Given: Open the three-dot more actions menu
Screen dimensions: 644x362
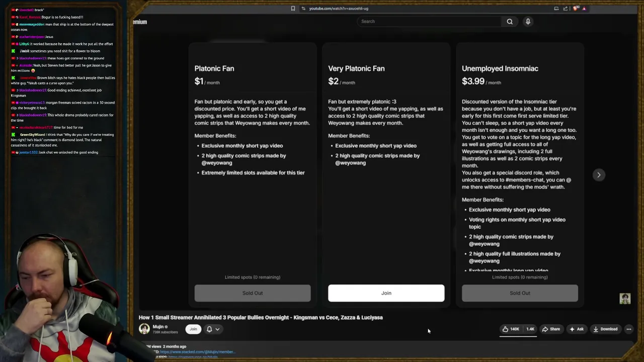Looking at the screenshot, I should pyautogui.click(x=628, y=329).
